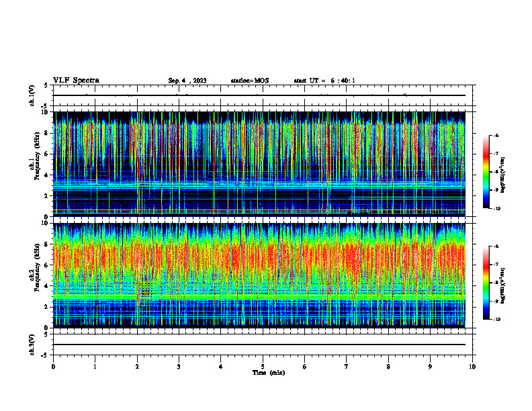
Task: Click the ch.1(V) waveform axis label
Action: click(32, 95)
